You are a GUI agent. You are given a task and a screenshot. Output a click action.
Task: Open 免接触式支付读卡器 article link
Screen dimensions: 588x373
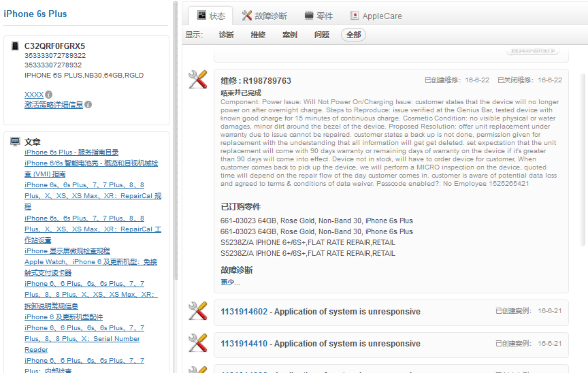point(91,267)
